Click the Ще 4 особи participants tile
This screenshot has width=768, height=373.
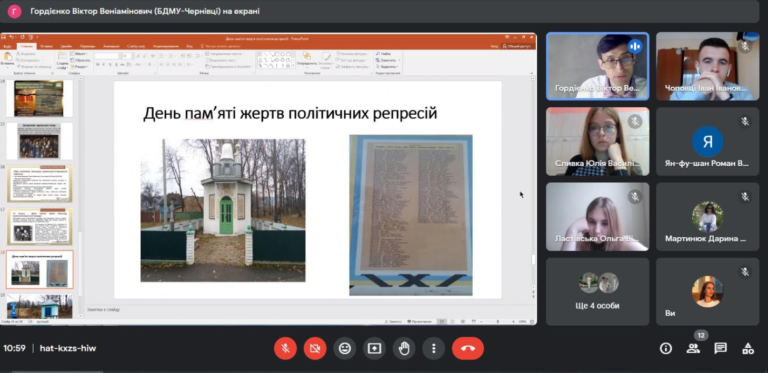click(x=598, y=292)
